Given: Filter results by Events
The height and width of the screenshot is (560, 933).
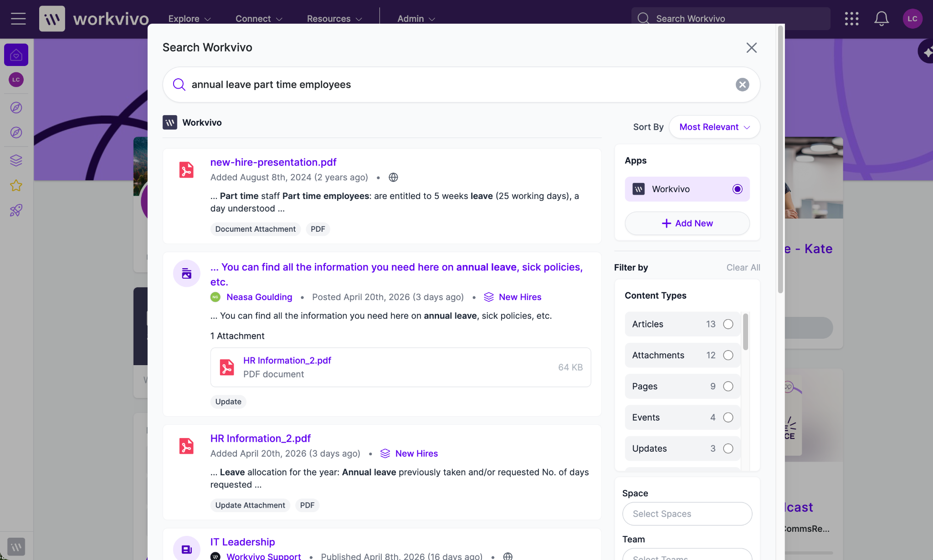Looking at the screenshot, I should (x=683, y=417).
